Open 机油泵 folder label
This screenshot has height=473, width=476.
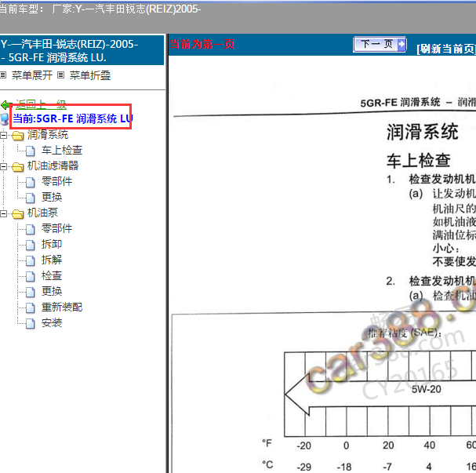point(42,213)
